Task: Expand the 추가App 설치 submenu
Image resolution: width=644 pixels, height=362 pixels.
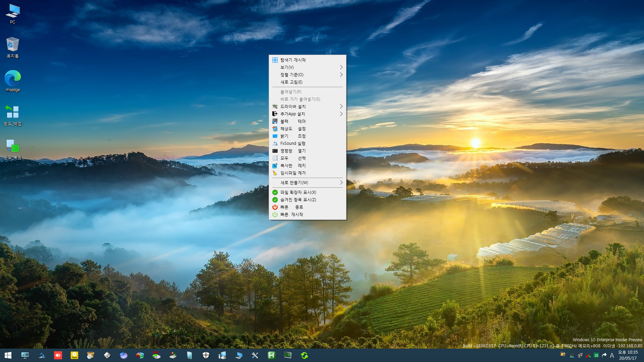Action: (x=308, y=114)
